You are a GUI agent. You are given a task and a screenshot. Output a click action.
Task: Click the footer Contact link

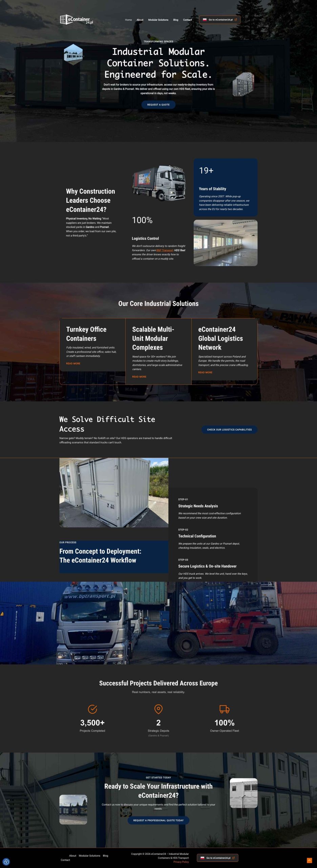[65, 860]
